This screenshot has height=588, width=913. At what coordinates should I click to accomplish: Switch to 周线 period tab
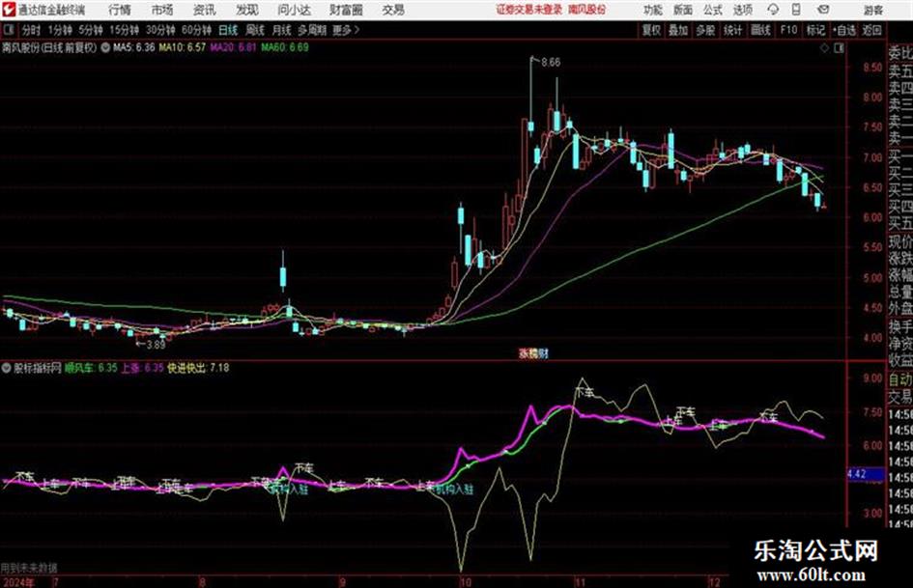tap(255, 30)
